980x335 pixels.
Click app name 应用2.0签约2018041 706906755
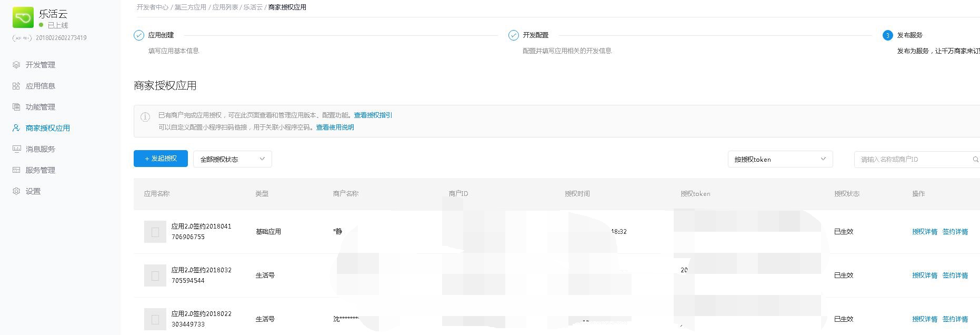pos(202,232)
